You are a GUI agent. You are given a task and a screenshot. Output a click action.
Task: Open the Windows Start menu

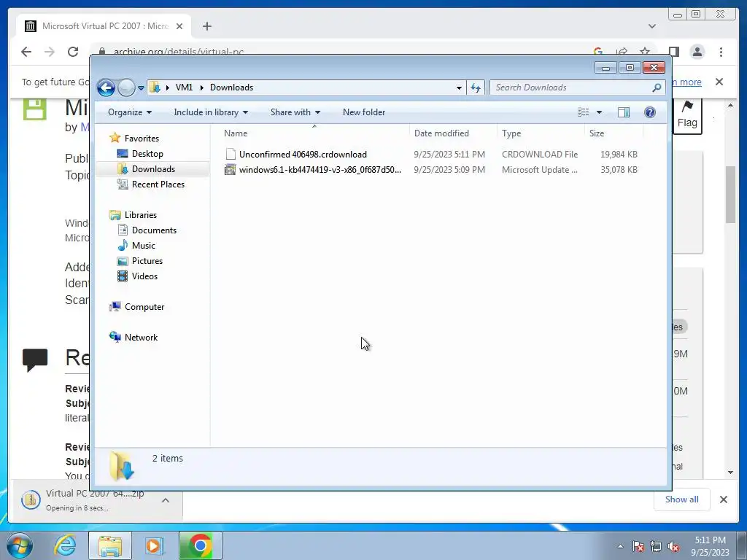pos(20,546)
